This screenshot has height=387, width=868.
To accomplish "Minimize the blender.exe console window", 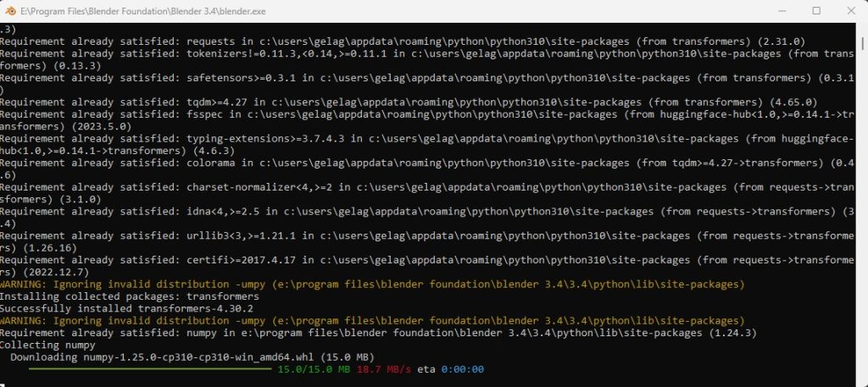I will point(782,10).
